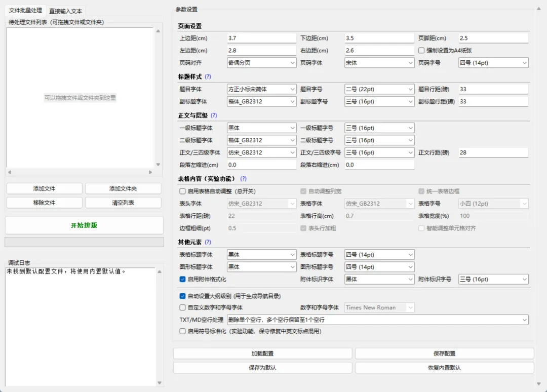Open 一级标题字号 dropdown
This screenshot has height=392, width=547.
coord(379,128)
